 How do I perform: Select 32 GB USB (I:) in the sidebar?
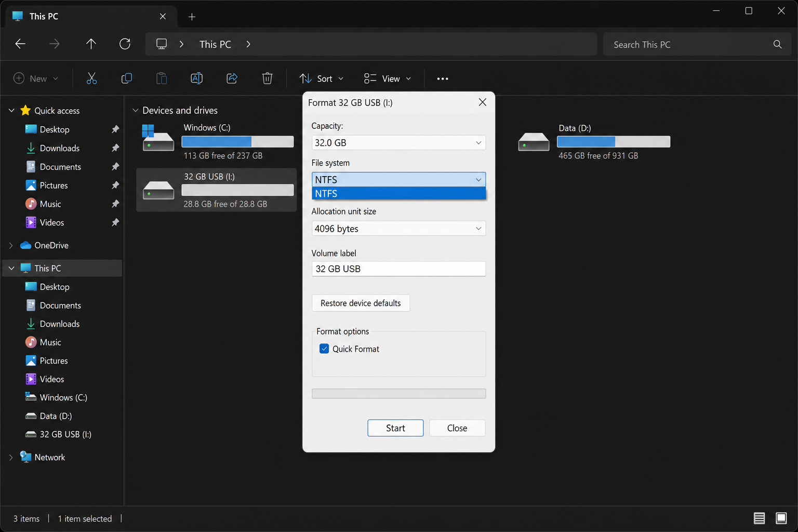click(x=65, y=434)
